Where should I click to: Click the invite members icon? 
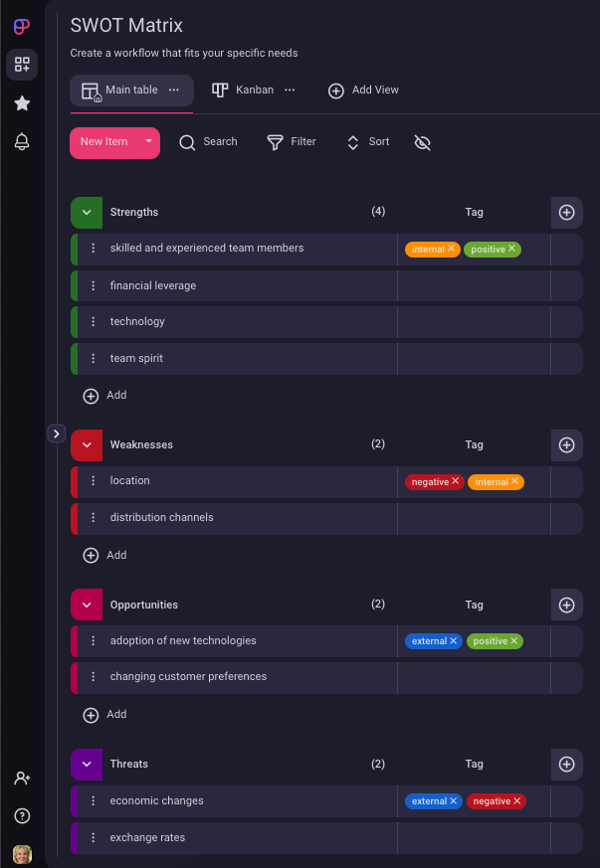coord(22,779)
